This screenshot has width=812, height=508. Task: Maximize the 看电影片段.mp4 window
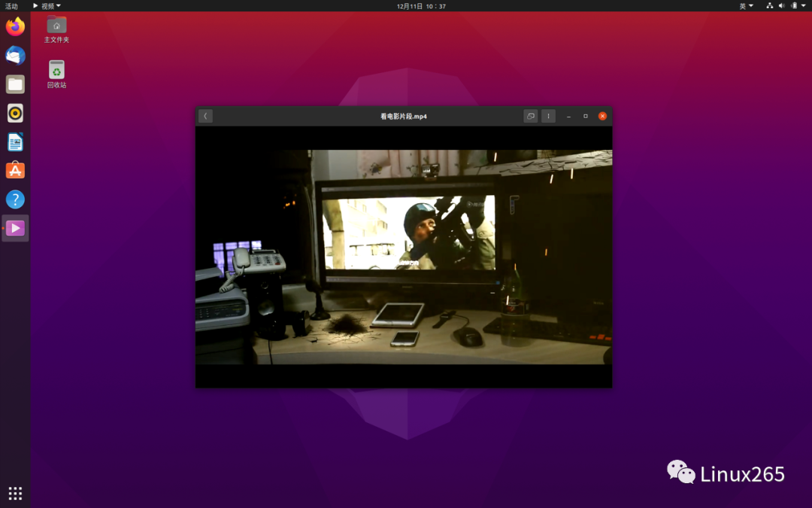[x=586, y=116]
